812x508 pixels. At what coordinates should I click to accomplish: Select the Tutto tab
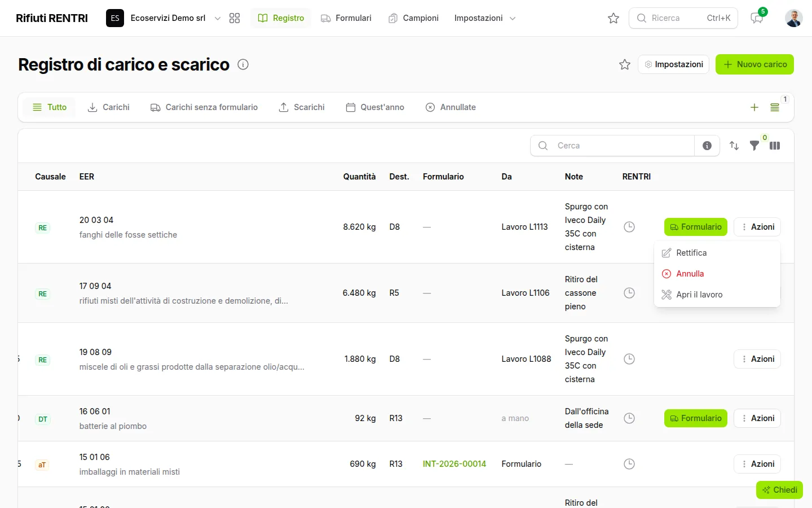pos(50,107)
